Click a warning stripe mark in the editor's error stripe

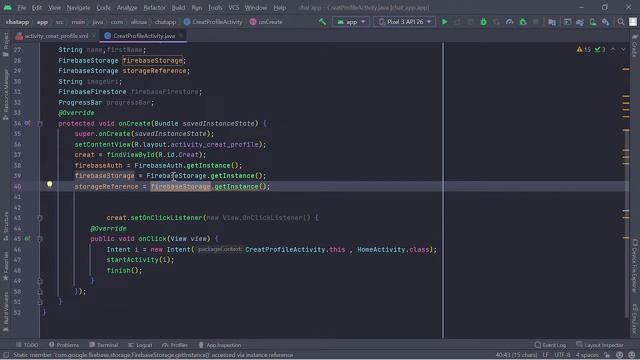point(626,69)
